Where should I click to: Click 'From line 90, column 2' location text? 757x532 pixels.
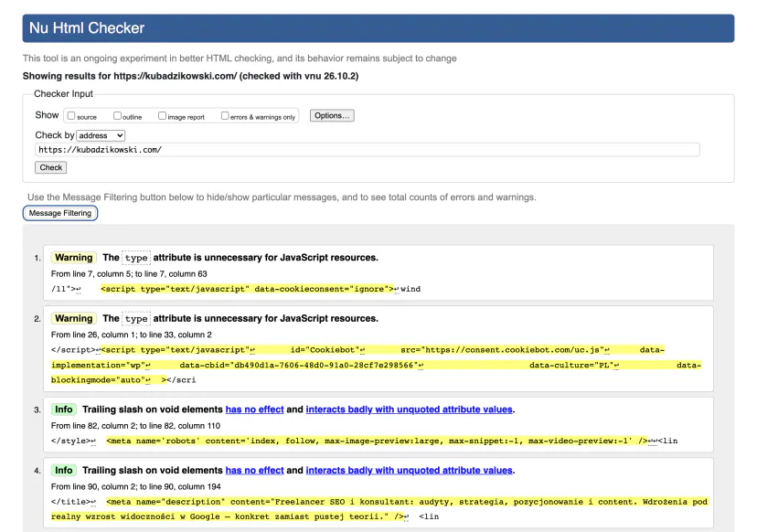pos(135,486)
